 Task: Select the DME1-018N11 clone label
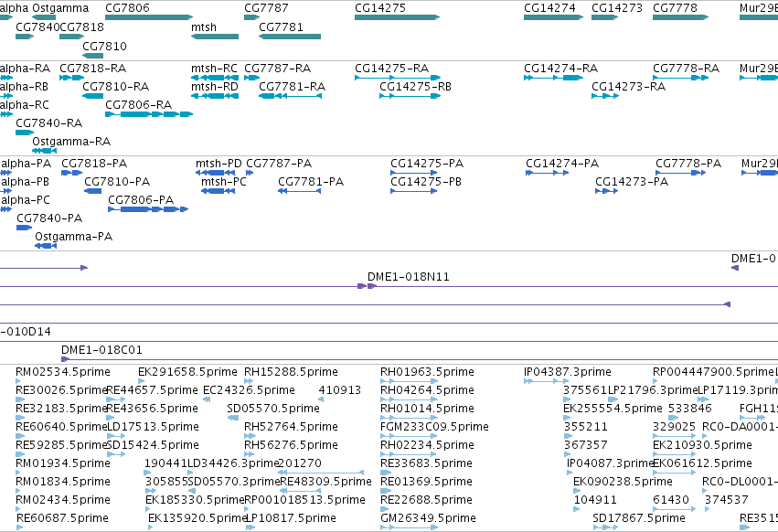[409, 277]
